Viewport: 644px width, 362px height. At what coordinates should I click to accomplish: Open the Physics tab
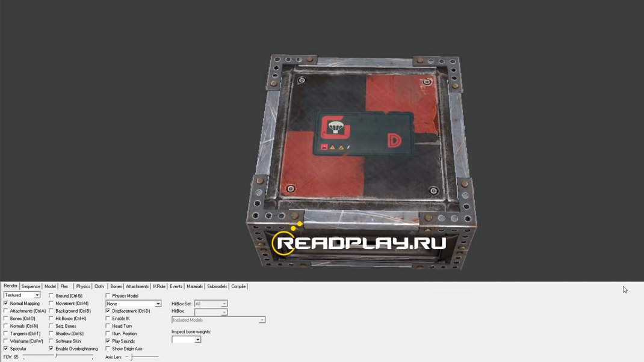[x=83, y=286]
